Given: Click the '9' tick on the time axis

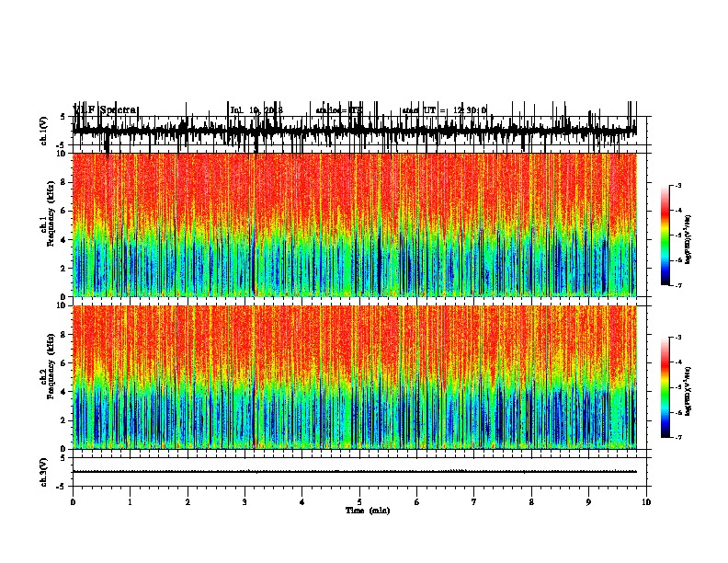Looking at the screenshot, I should (x=588, y=501).
